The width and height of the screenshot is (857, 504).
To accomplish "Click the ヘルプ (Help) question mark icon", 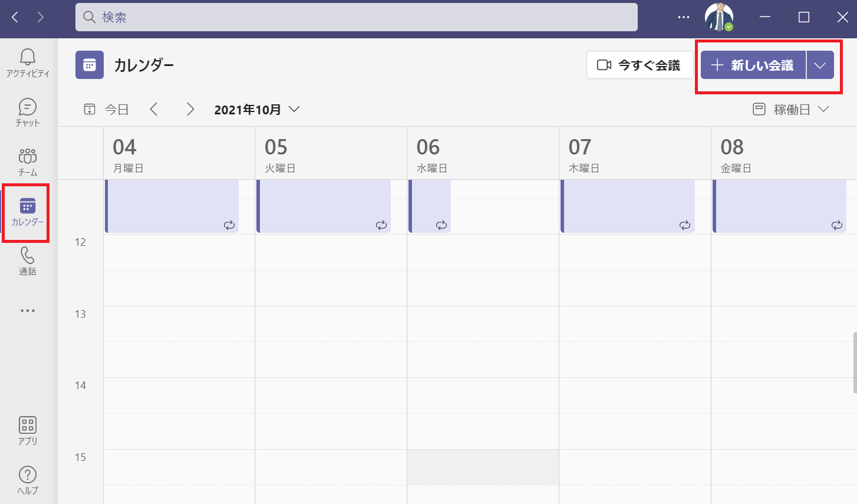I will pyautogui.click(x=28, y=480).
